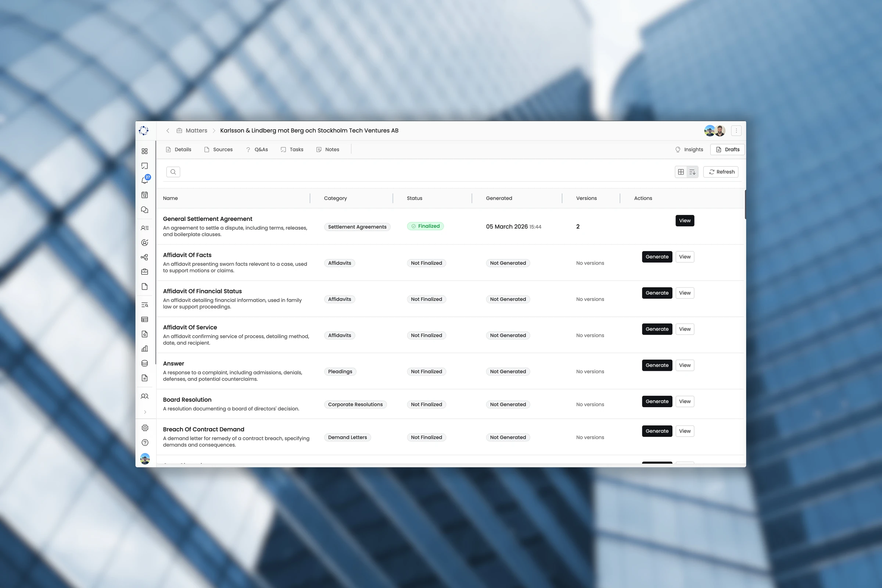The height and width of the screenshot is (588, 882).
Task: Click the help question mark icon
Action: [145, 443]
